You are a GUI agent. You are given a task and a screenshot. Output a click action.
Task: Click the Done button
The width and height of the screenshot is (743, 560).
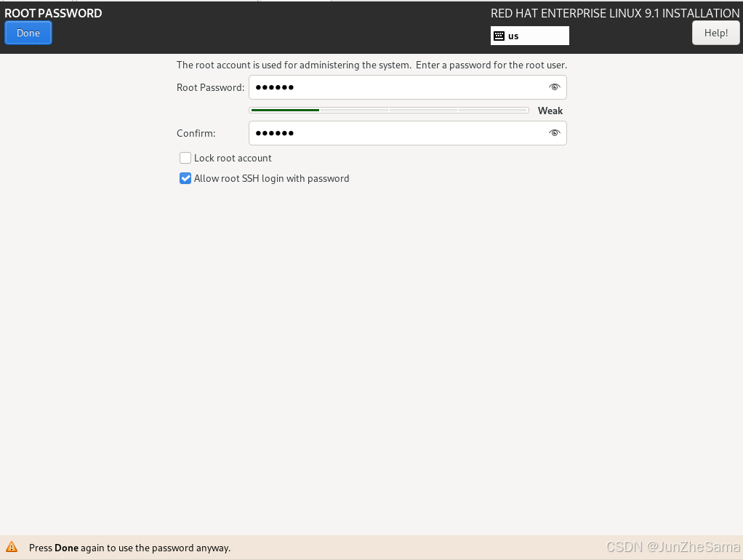(x=28, y=33)
